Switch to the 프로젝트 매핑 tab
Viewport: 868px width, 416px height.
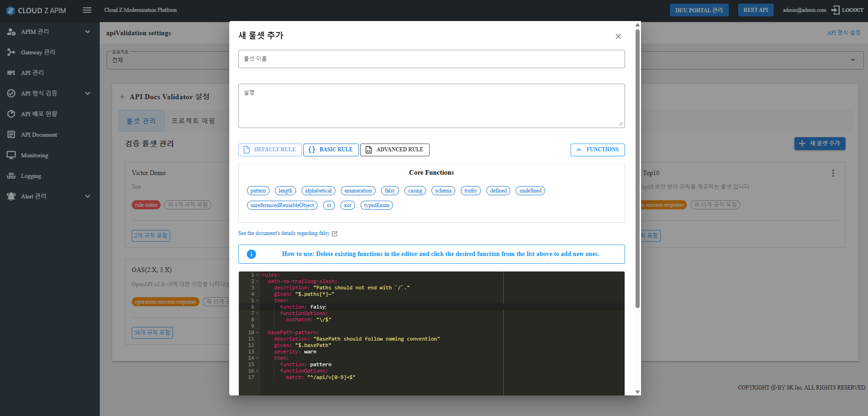click(x=193, y=121)
